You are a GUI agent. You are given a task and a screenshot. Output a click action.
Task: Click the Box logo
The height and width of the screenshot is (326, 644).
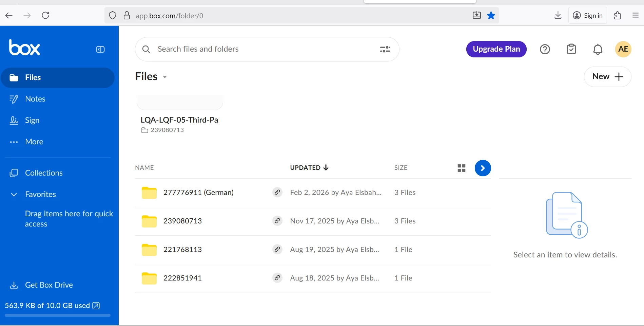pos(24,48)
